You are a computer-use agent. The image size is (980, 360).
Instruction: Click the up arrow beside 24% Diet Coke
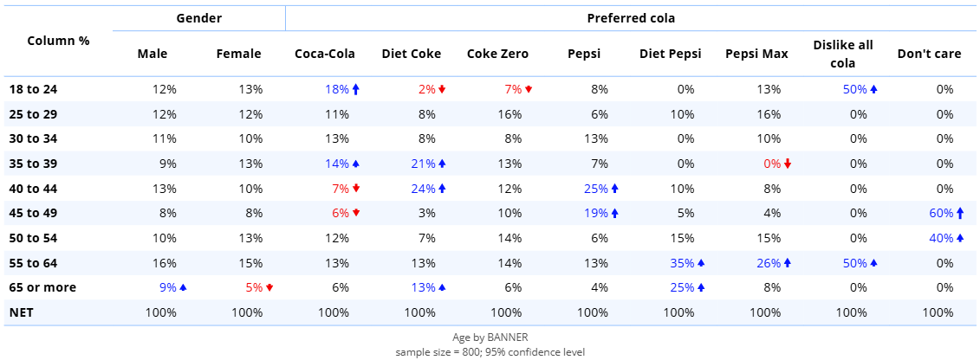pos(442,189)
